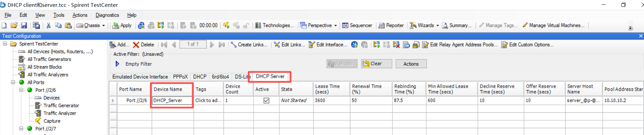Open the Actions menu
The height and width of the screenshot is (135, 644).
80,15
